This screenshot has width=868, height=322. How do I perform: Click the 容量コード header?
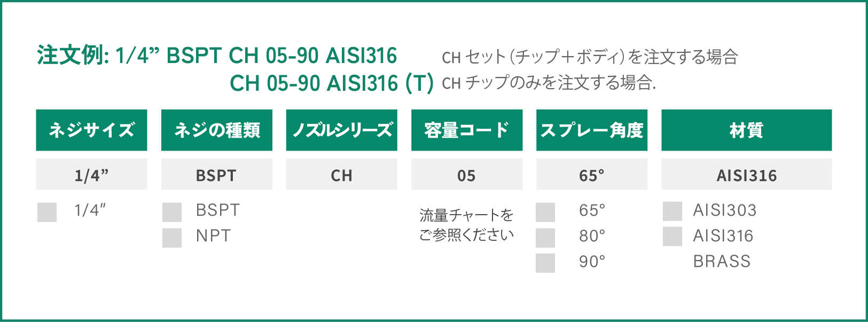click(x=467, y=130)
